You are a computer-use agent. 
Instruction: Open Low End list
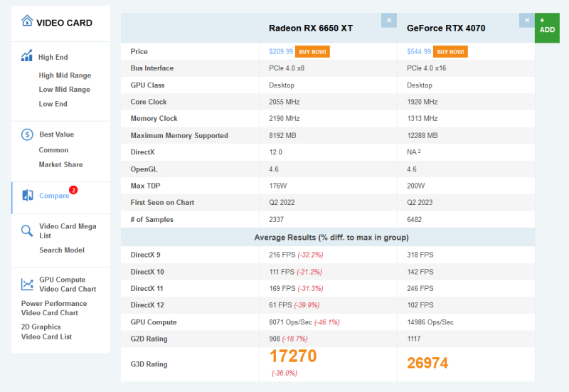53,104
